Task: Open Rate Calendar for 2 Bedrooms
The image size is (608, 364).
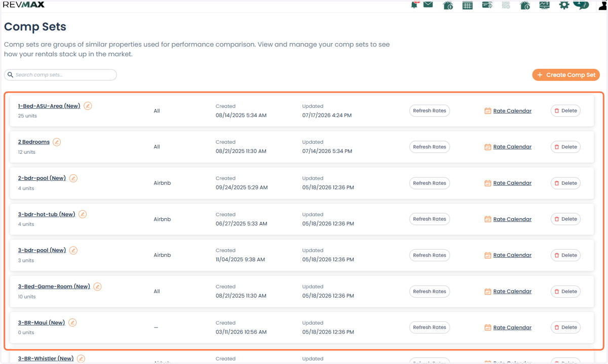Action: (508, 147)
